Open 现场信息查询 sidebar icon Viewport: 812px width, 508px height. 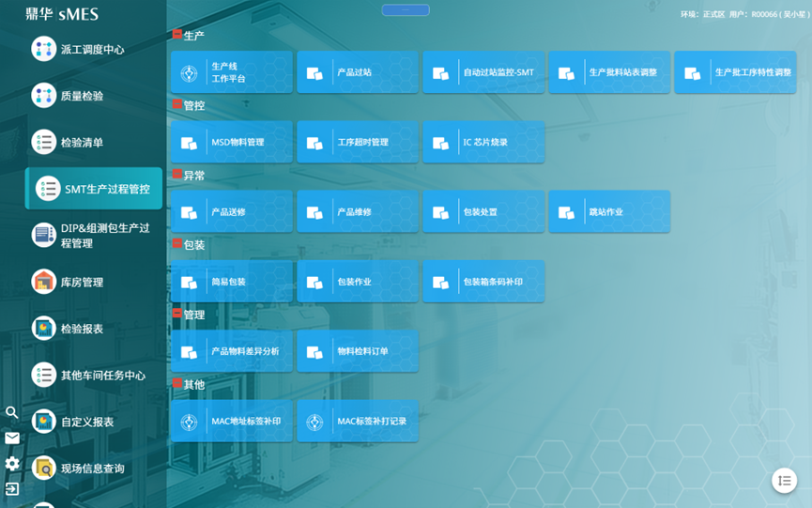(44, 468)
